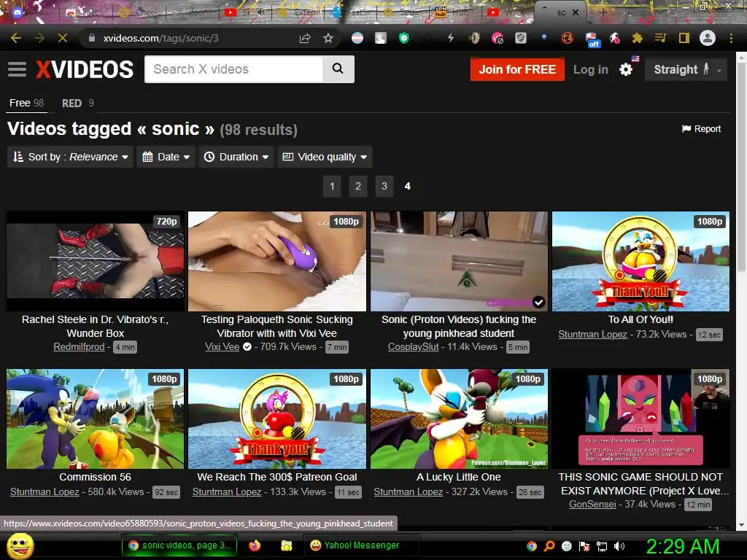This screenshot has height=560, width=747.
Task: Open the Chrome profile avatar
Action: (x=708, y=38)
